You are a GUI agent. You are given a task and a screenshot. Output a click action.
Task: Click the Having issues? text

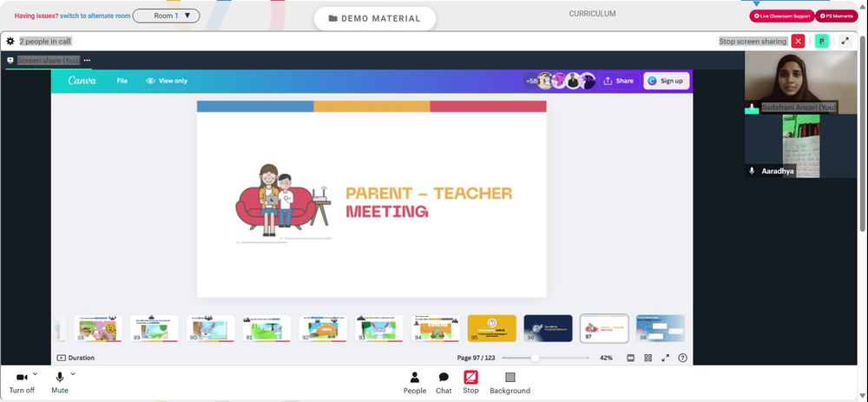pos(36,16)
